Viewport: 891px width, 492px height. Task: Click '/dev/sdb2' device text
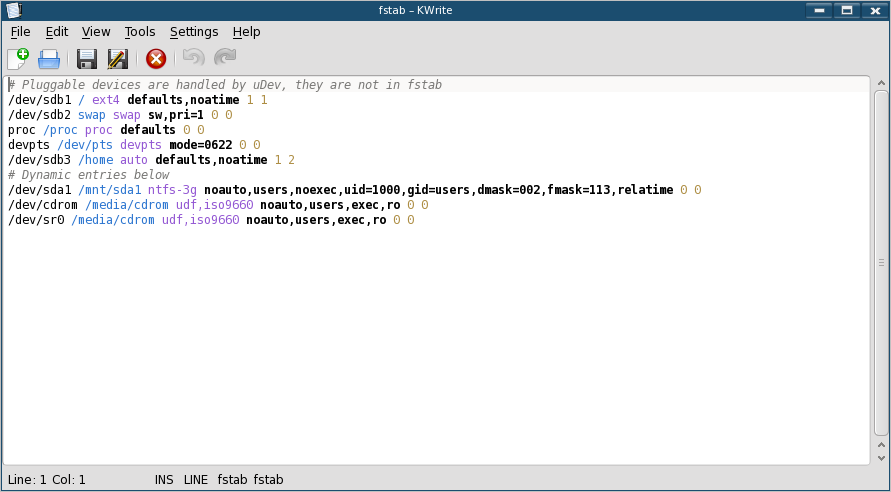pyautogui.click(x=39, y=115)
